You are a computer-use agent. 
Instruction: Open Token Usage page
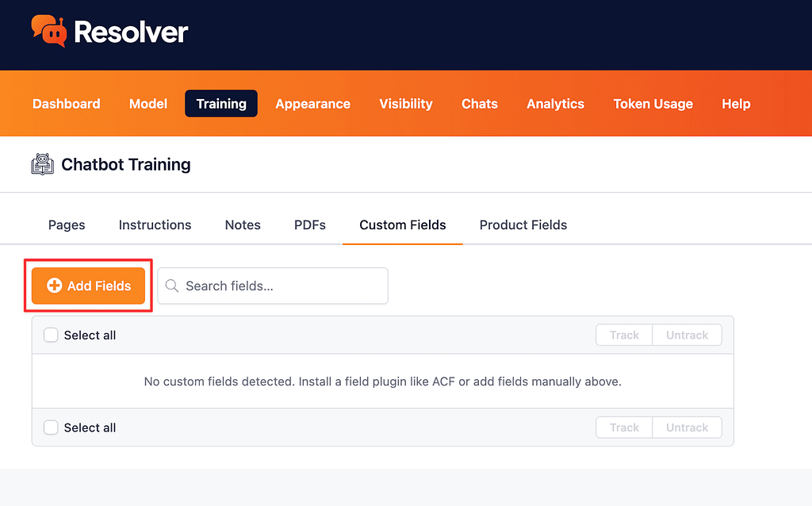(653, 104)
